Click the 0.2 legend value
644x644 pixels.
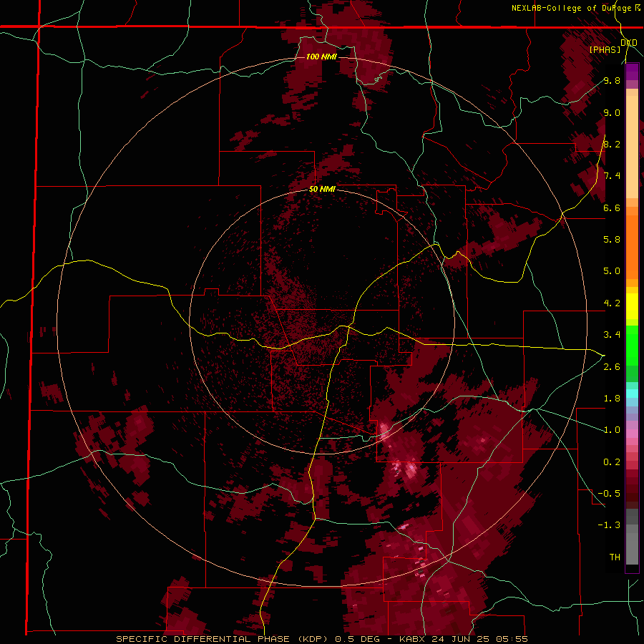point(612,462)
